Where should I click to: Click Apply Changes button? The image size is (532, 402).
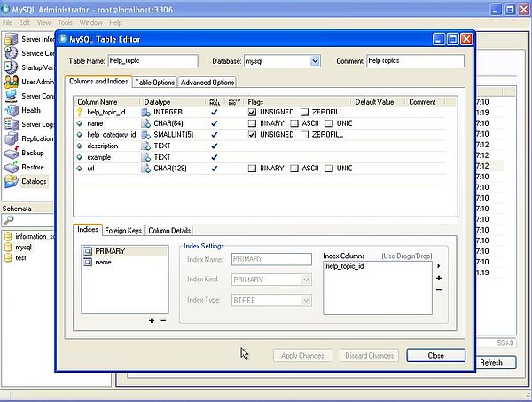[302, 356]
